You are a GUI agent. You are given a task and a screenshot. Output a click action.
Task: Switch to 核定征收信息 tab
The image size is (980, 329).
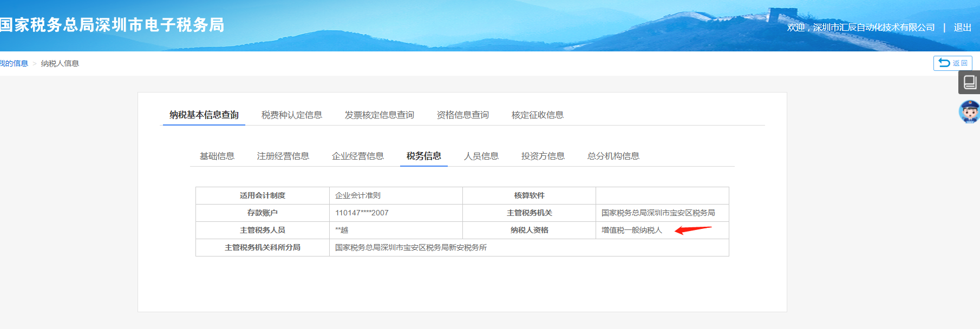click(x=538, y=115)
